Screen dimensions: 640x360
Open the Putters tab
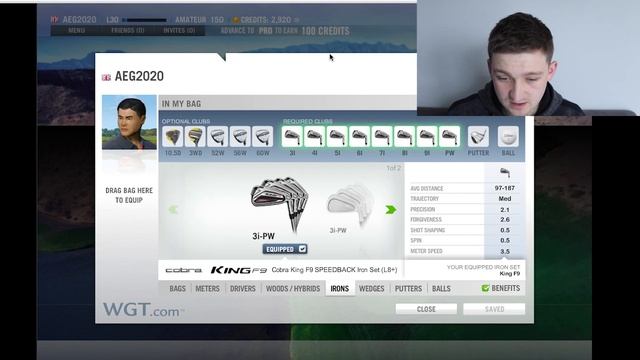tap(408, 289)
